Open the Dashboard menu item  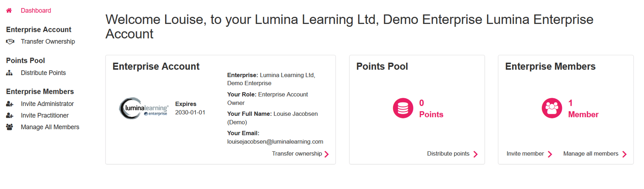[x=36, y=10]
